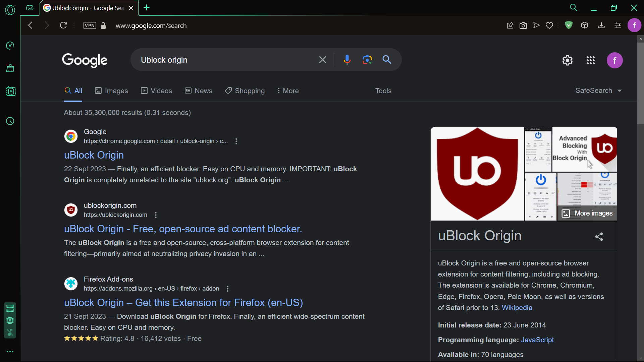The width and height of the screenshot is (644, 362).
Task: Open more options for chrome.google.com result
Action: pyautogui.click(x=236, y=141)
